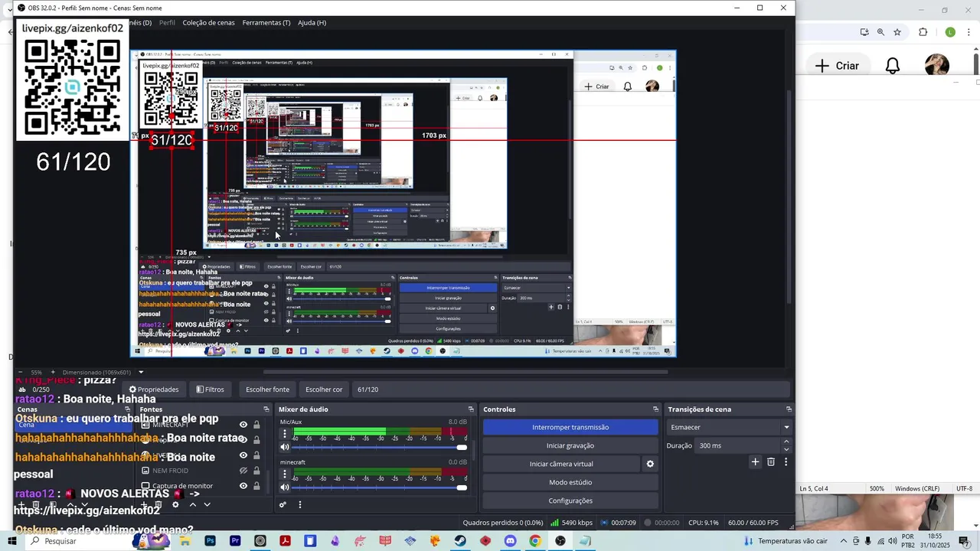Viewport: 980px width, 551px height.
Task: Increase transition duration with up arrow
Action: click(x=786, y=442)
